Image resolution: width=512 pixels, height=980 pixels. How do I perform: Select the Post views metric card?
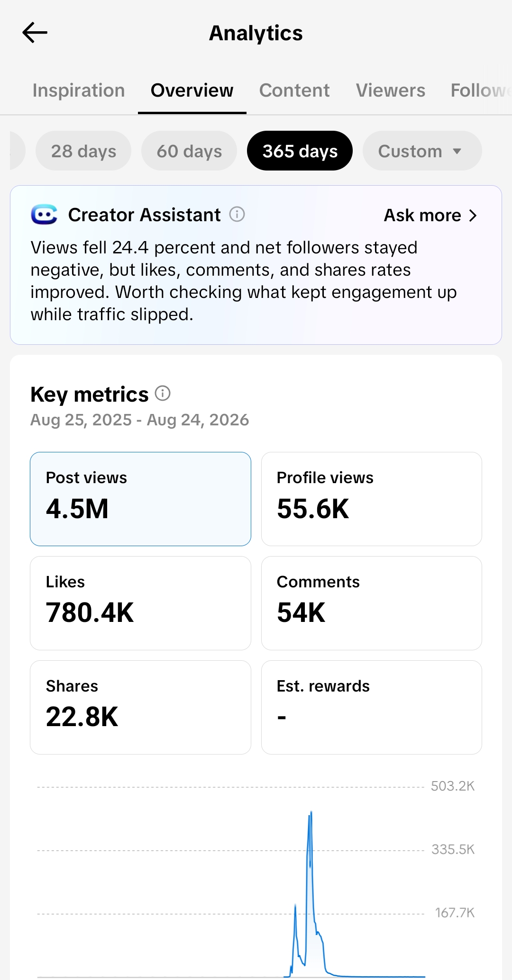140,499
